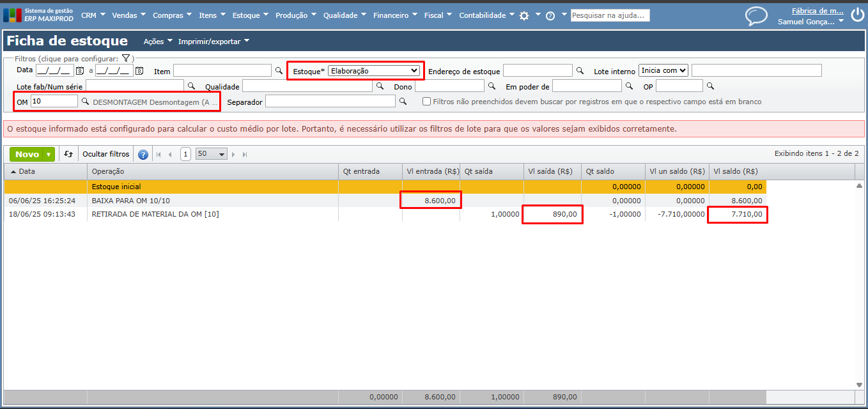This screenshot has height=409, width=868.
Task: Click the Operação column header
Action: point(213,171)
